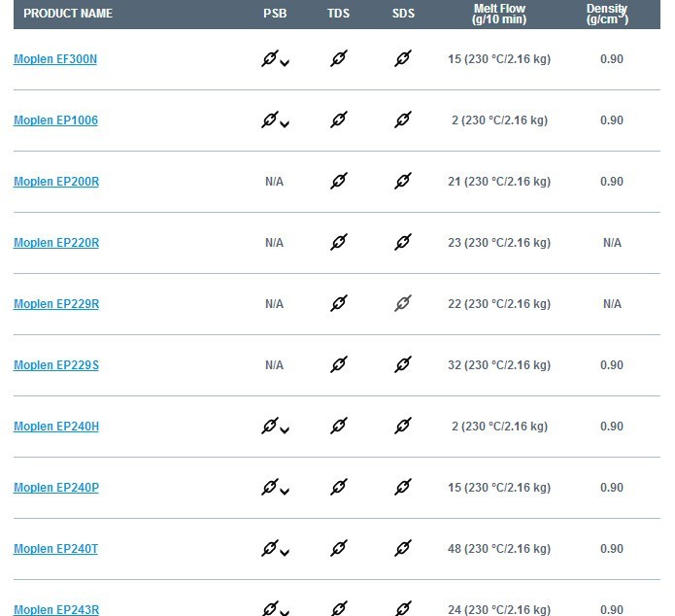Expand the PSB dropdown arrow for Moplen EP1006
The image size is (675, 616).
point(285,124)
